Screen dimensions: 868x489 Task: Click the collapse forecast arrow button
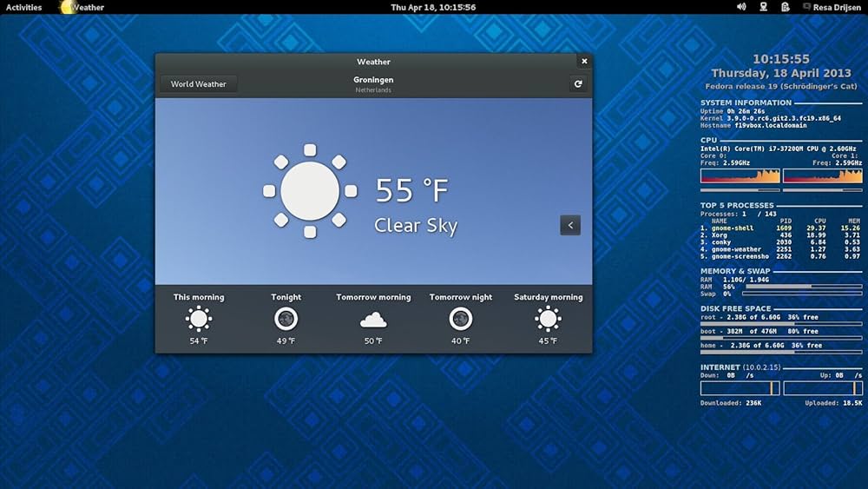click(x=570, y=225)
